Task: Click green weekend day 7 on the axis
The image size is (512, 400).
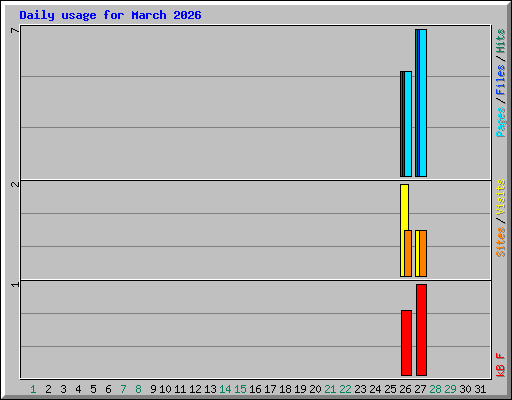Action: click(x=123, y=389)
